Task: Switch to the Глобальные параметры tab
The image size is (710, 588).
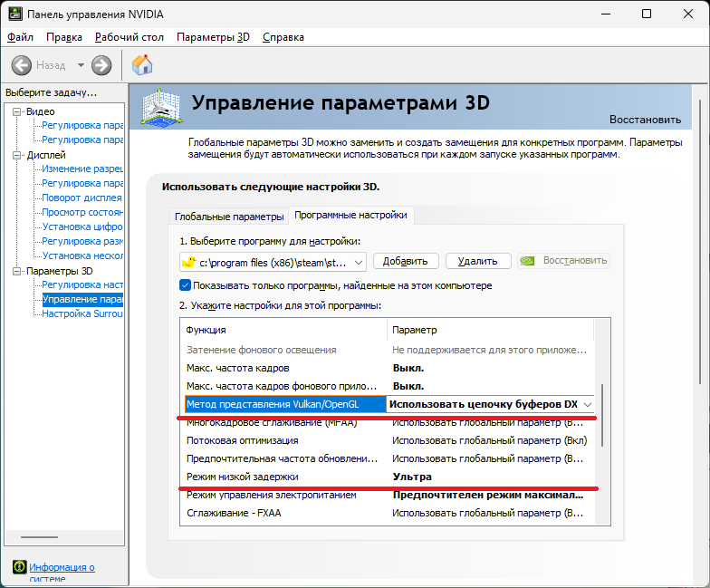Action: point(228,217)
